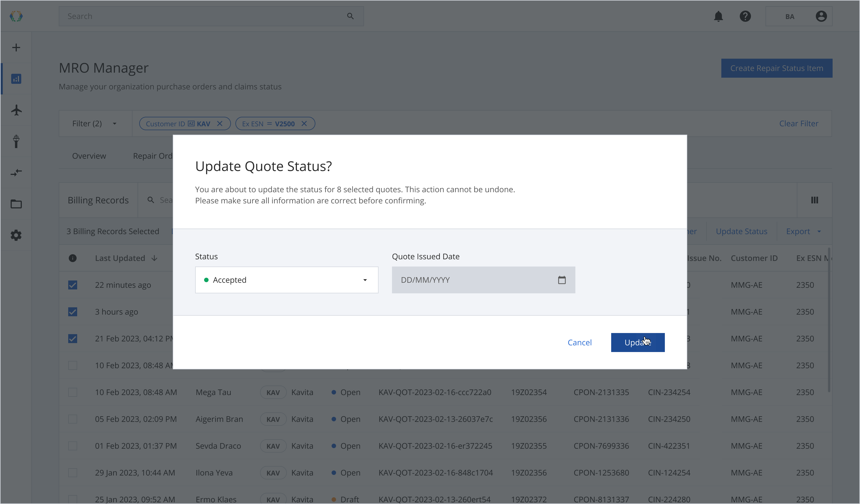
Task: Click the Update Status link
Action: 741,231
